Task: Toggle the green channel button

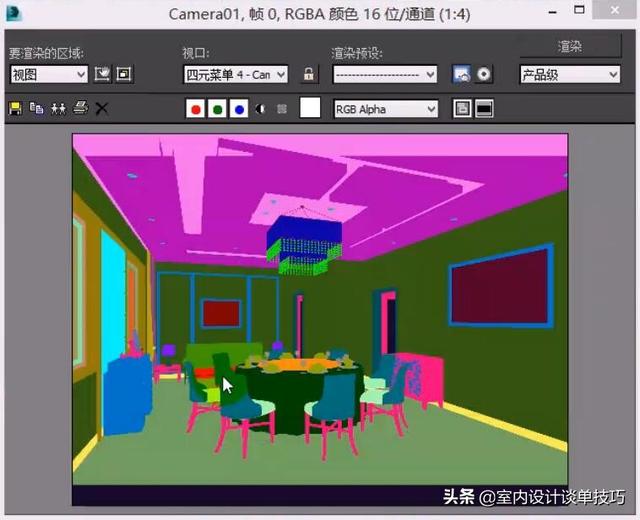Action: point(218,109)
